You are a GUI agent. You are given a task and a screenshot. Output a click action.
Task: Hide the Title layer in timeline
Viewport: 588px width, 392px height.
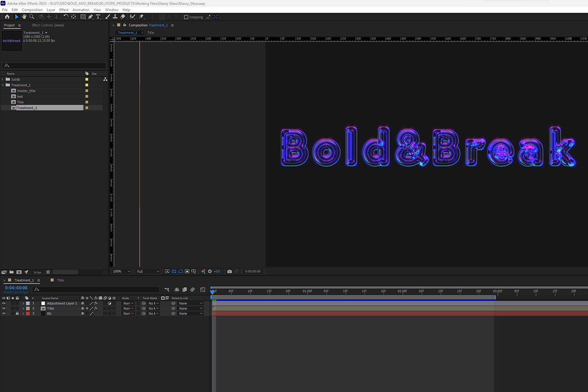(4, 309)
